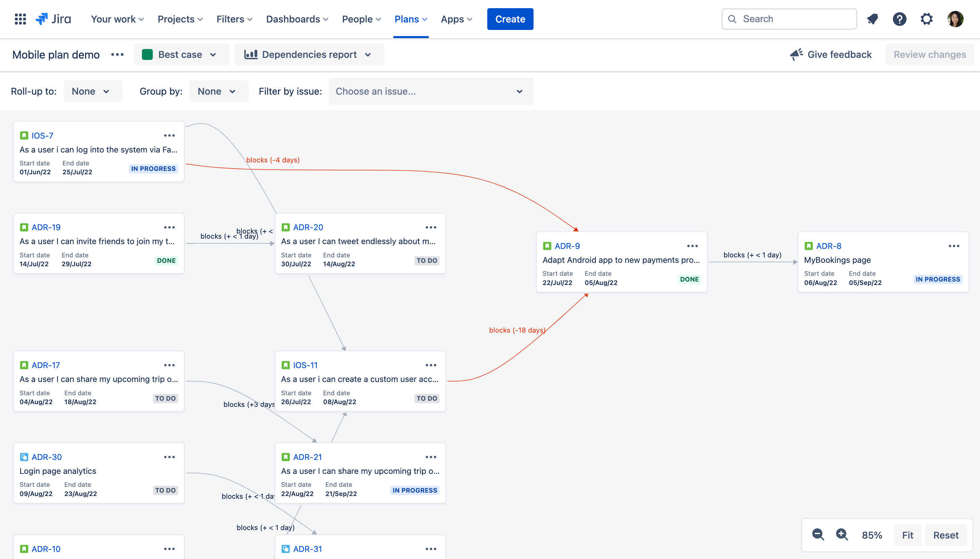Click the subtask icon on ADR-30 card
This screenshot has width=980, height=559.
pos(24,457)
